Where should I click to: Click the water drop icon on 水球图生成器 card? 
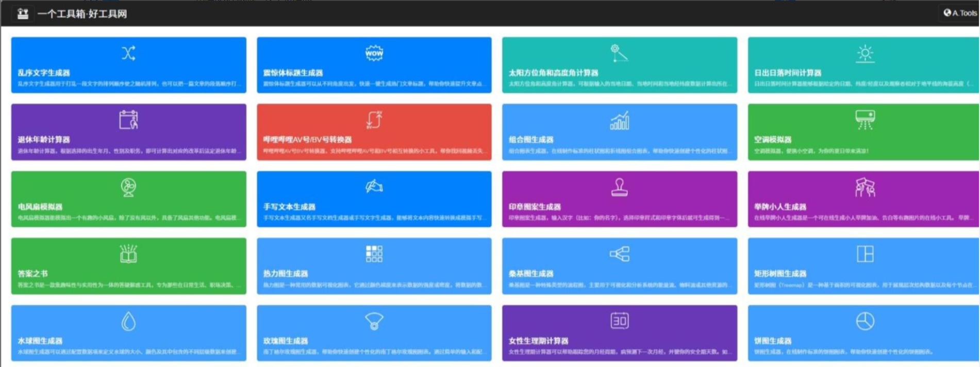click(128, 321)
